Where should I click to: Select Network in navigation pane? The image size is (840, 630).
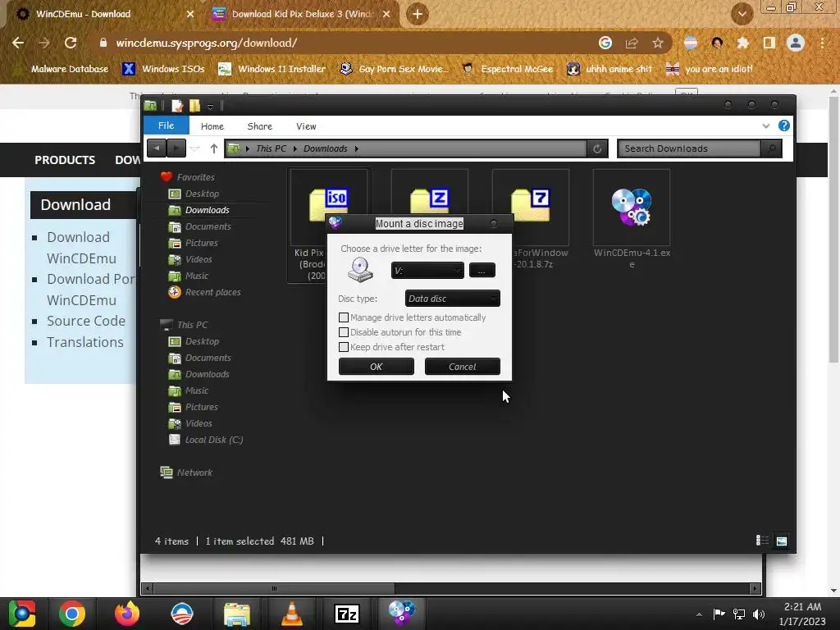[x=194, y=472]
